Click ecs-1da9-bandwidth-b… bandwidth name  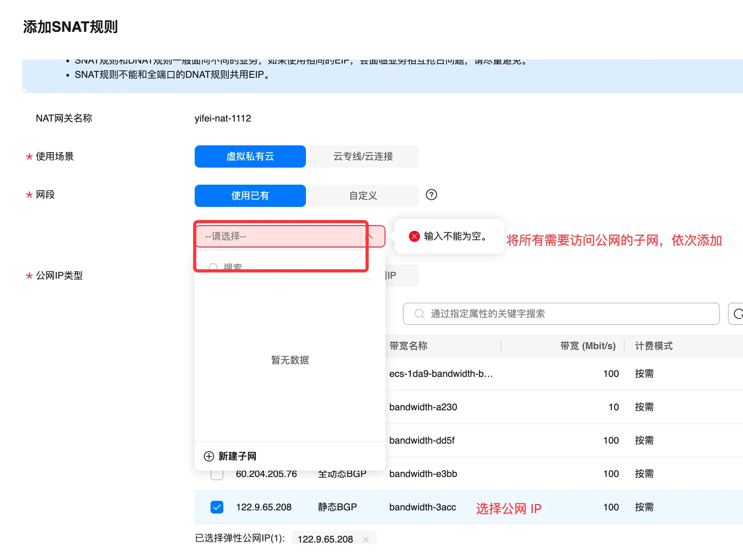[x=441, y=374]
